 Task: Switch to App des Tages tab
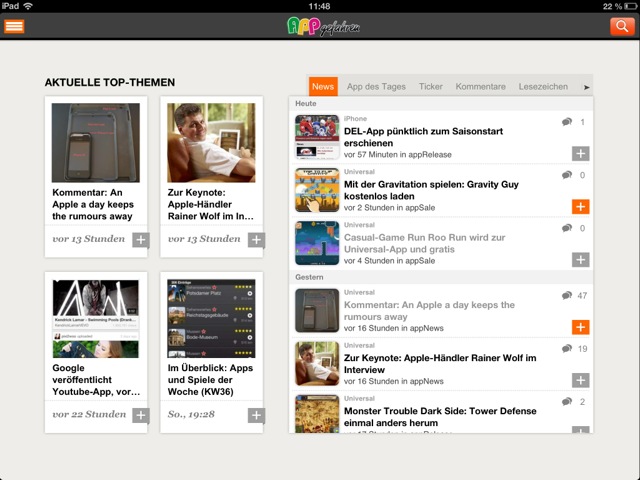pyautogui.click(x=376, y=87)
